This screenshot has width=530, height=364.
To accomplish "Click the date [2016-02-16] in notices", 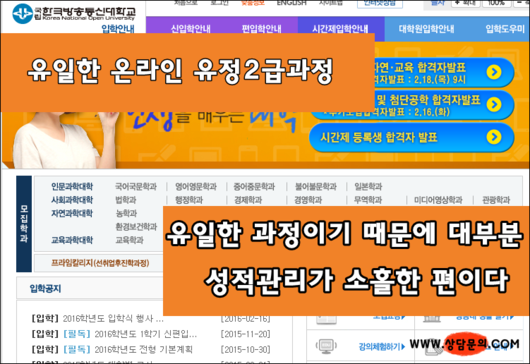I will 246,319.
